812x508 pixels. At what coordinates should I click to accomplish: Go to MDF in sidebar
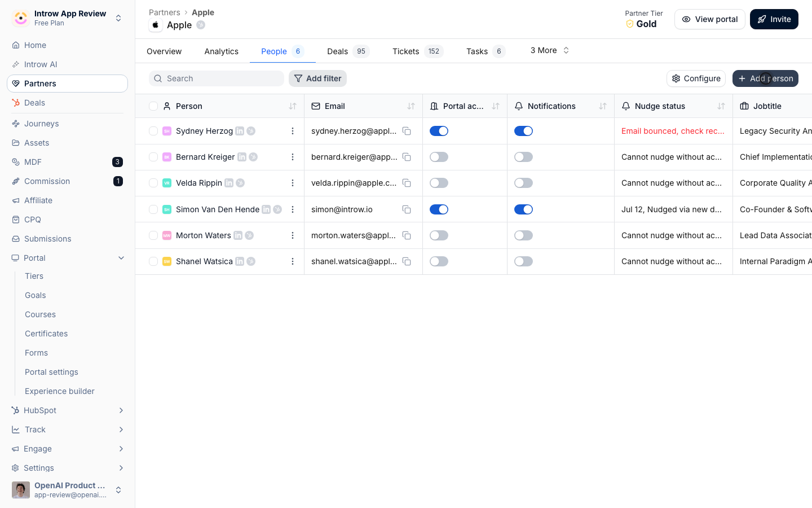click(x=68, y=162)
